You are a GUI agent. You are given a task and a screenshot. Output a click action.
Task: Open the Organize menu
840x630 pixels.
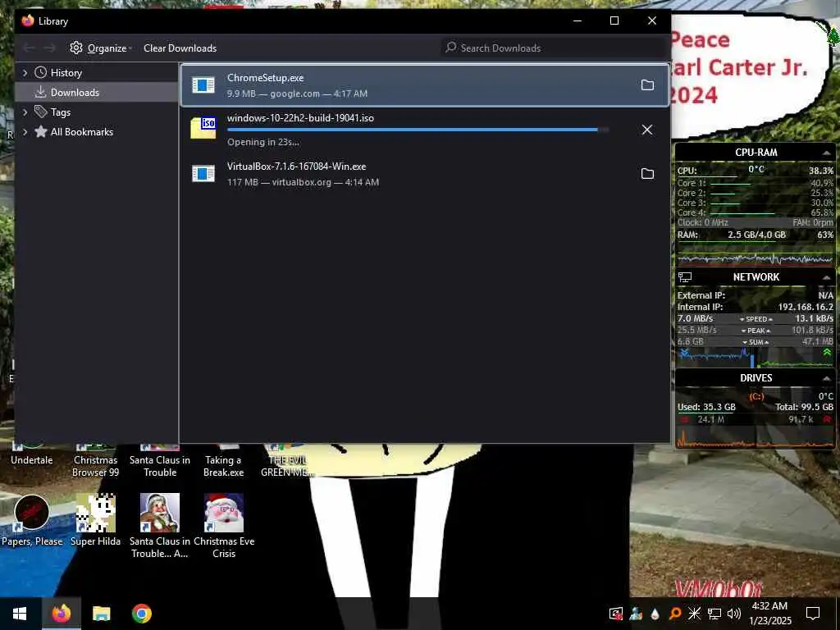[101, 48]
